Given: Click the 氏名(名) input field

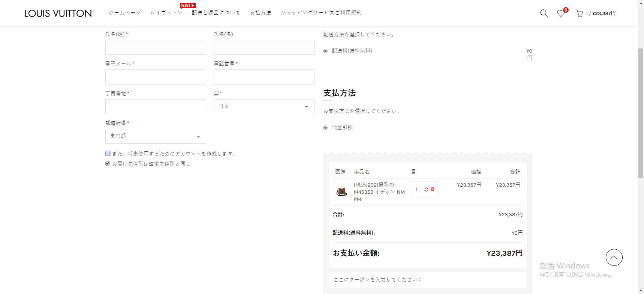Looking at the screenshot, I should [264, 47].
